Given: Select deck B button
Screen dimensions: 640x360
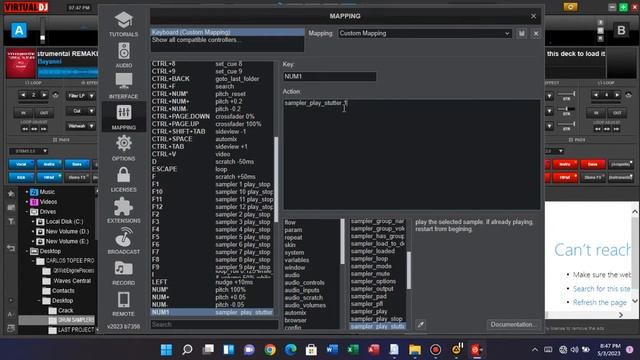Looking at the screenshot, I should click(621, 30).
